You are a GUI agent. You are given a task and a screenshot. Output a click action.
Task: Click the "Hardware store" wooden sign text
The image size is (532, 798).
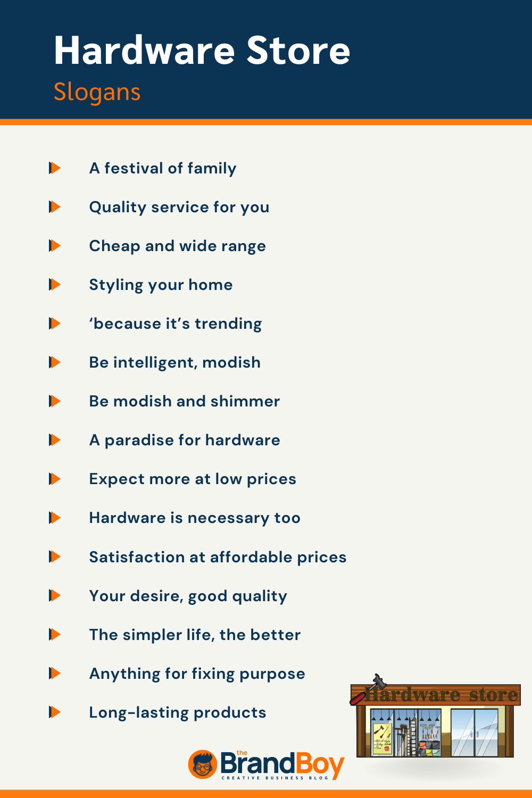click(x=442, y=695)
